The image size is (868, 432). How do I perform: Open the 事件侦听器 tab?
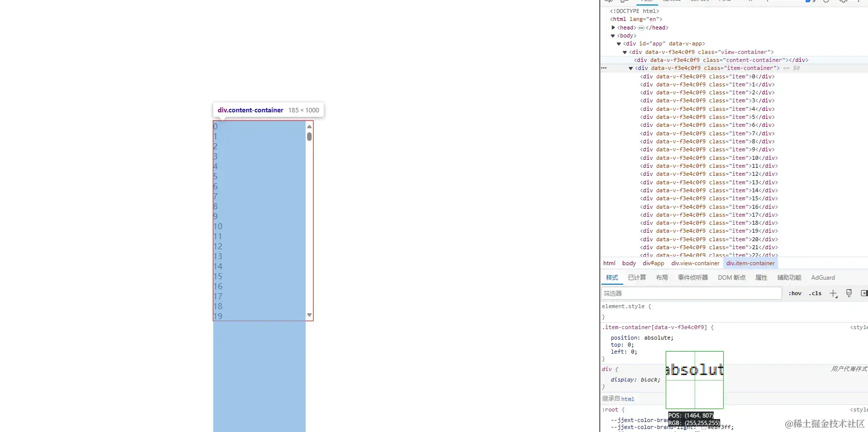coord(693,278)
